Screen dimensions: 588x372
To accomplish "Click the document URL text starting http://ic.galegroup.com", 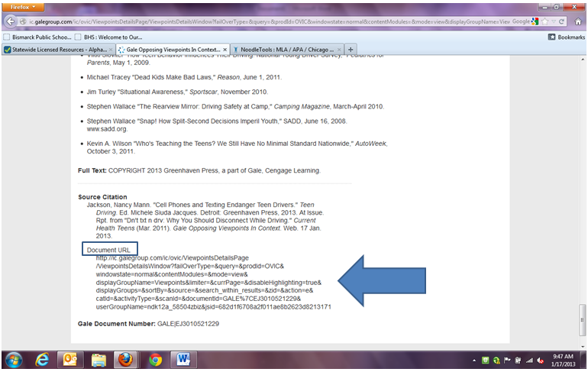I will 213,283.
